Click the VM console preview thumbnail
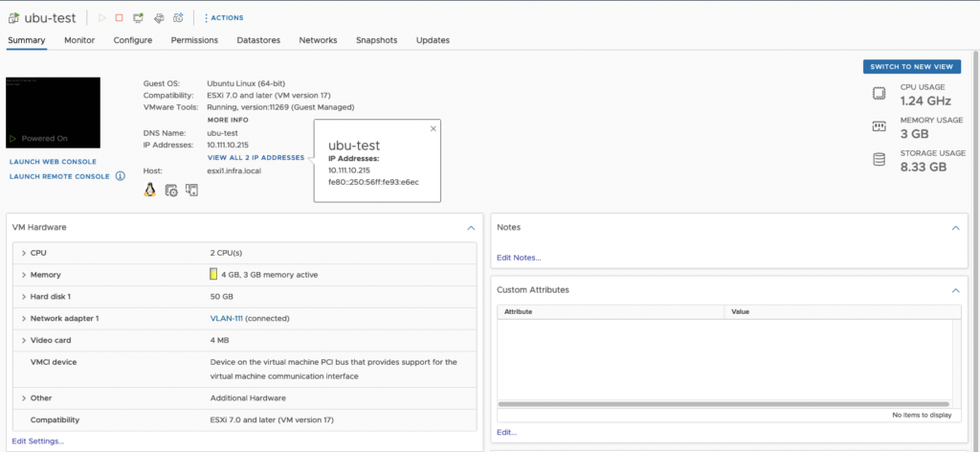Image resolution: width=980 pixels, height=452 pixels. tap(53, 111)
